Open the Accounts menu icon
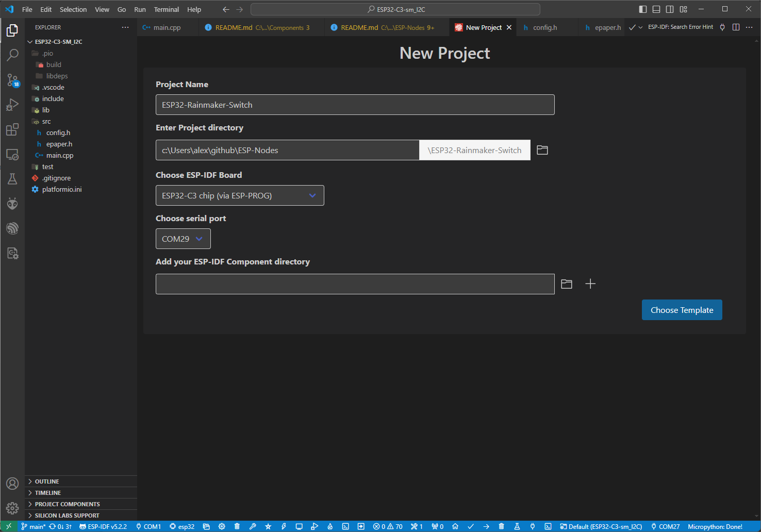The image size is (761, 532). click(12, 484)
